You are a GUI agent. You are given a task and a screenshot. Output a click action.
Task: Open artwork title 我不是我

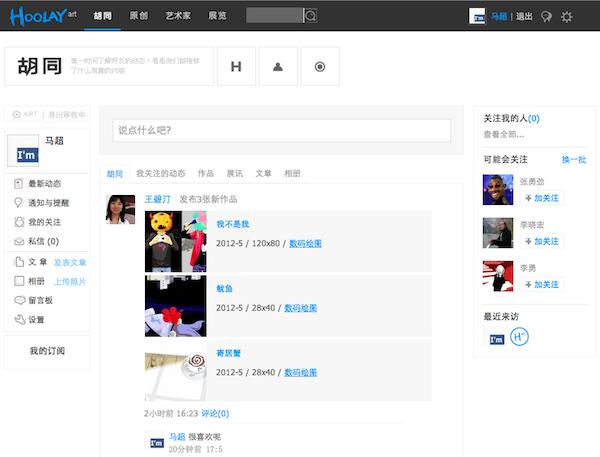point(233,224)
